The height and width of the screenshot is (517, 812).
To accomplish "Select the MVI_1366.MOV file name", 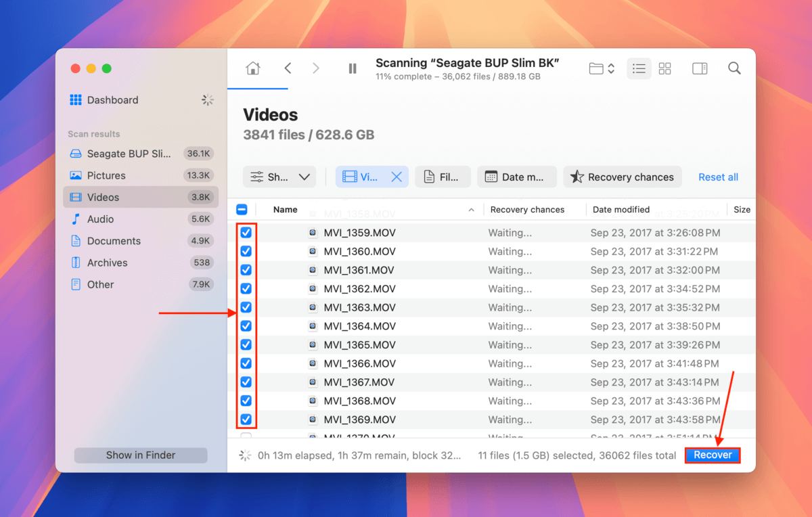I will coord(359,363).
